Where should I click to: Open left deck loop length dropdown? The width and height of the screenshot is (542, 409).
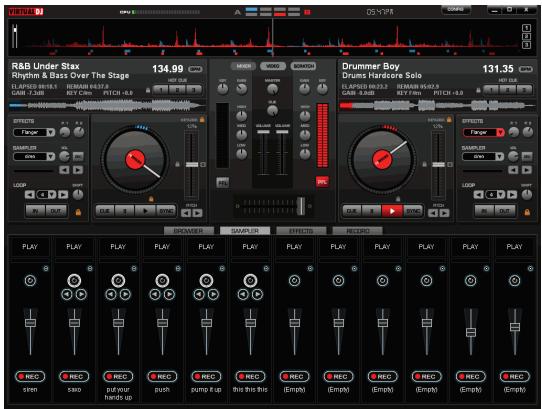coord(52,195)
